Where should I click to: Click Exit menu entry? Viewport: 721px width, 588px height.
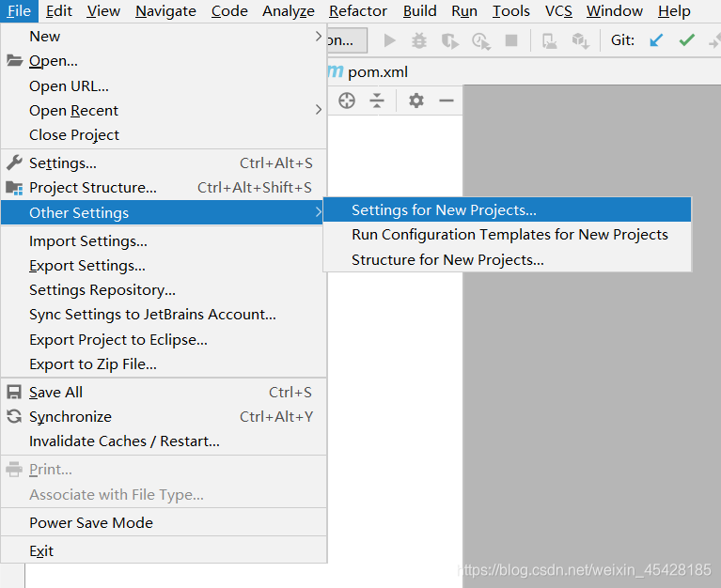click(164, 550)
